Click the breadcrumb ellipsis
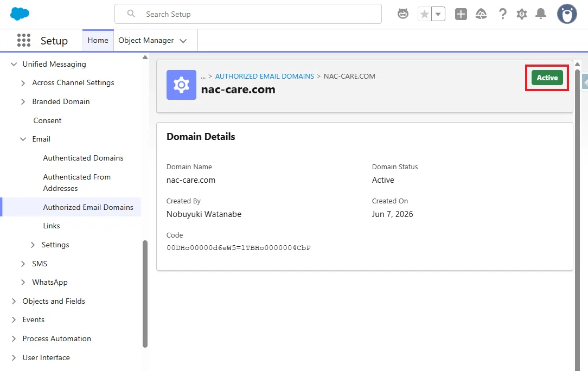Viewport: 588px width, 371px height. (203, 76)
